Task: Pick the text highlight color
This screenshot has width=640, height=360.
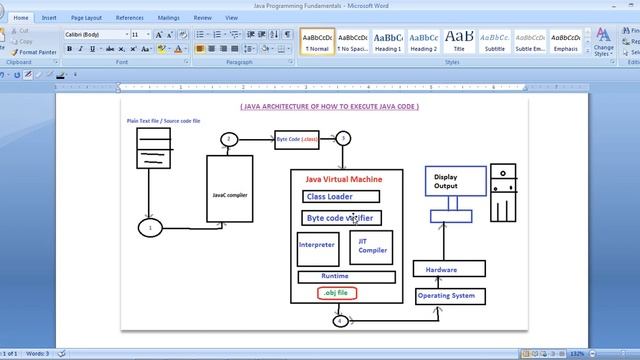Action: click(161, 49)
